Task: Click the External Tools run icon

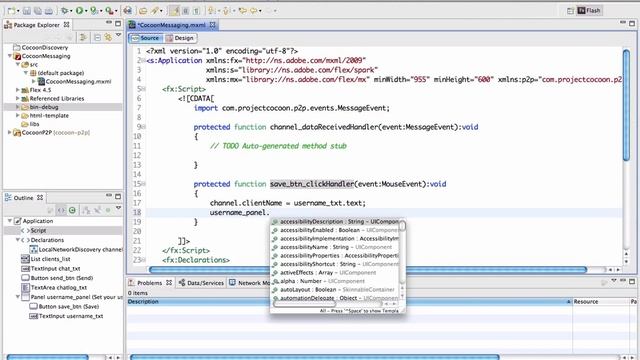Action: (x=109, y=11)
